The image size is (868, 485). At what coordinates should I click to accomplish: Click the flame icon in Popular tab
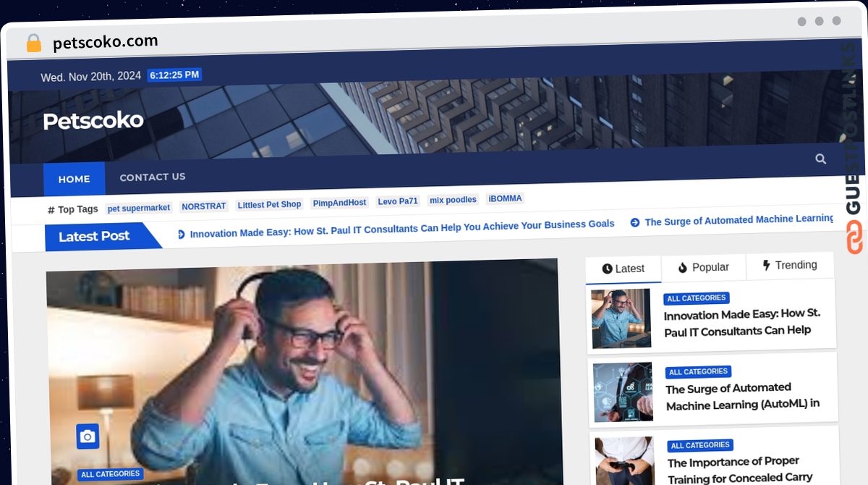click(x=682, y=268)
